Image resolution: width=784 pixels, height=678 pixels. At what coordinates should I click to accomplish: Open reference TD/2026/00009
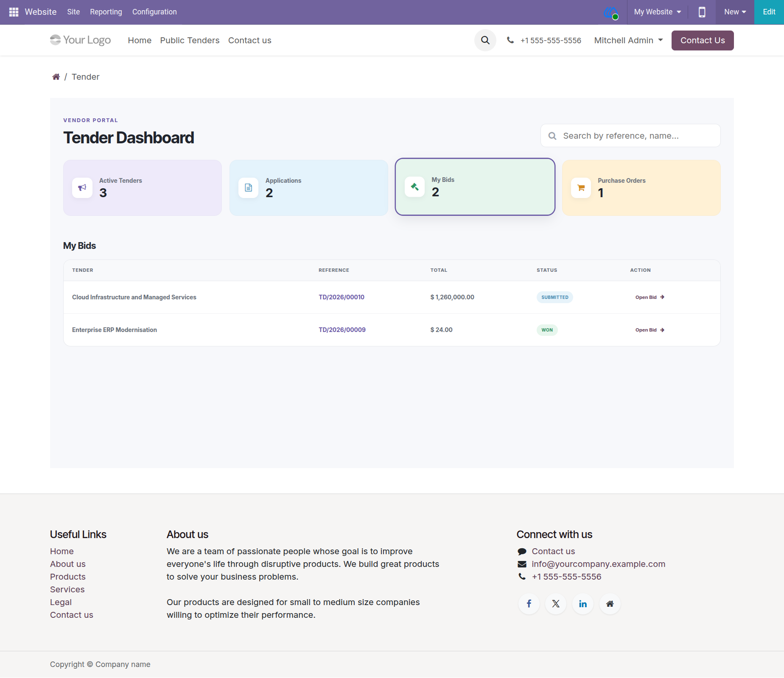(342, 330)
